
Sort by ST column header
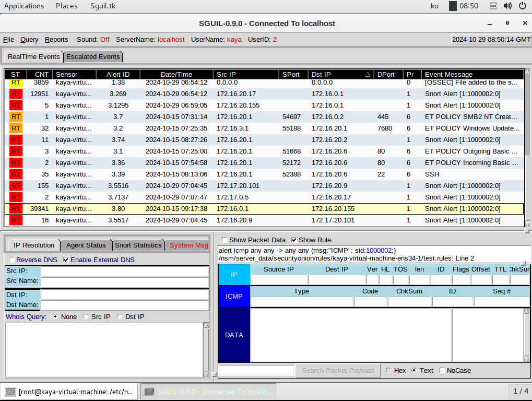tap(15, 74)
